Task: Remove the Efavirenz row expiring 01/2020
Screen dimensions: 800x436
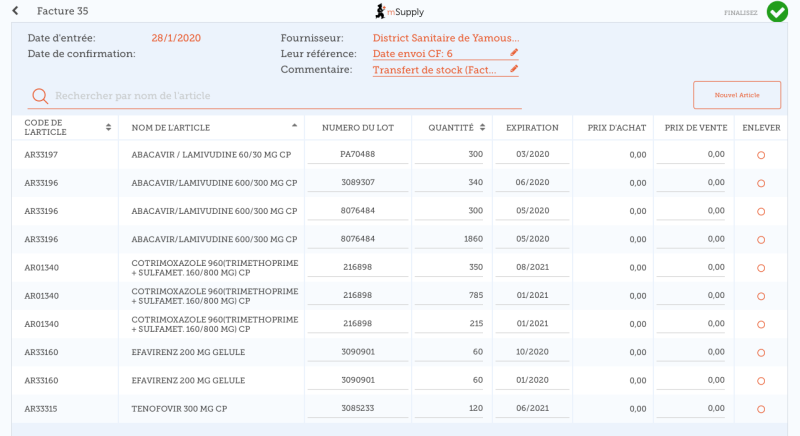Action: tap(761, 381)
